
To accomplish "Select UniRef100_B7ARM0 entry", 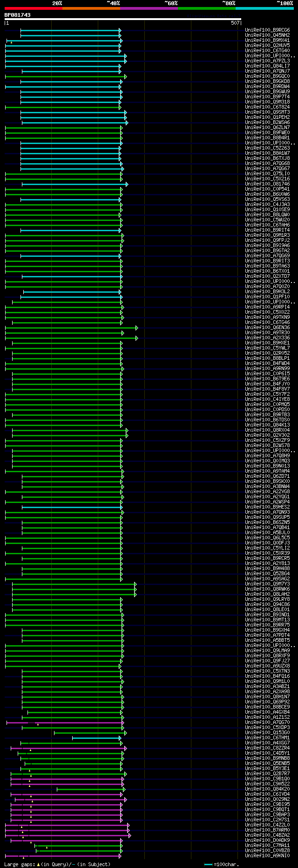I will (267, 830).
